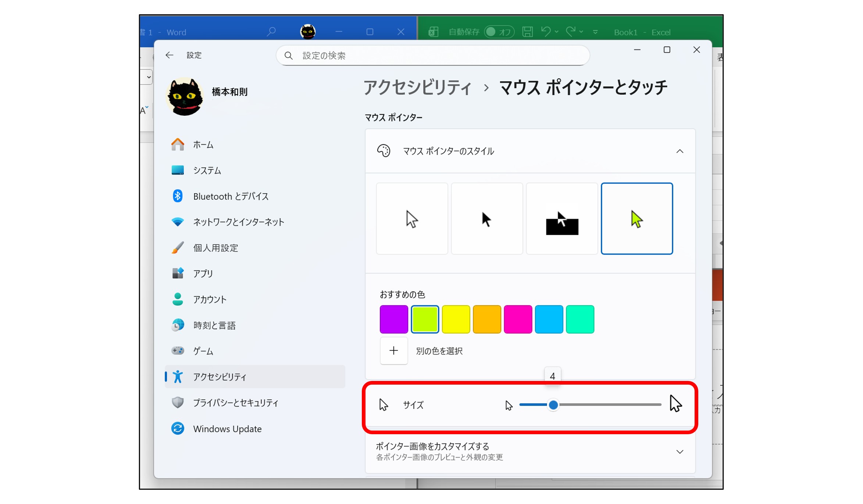Viewport: 863px width, 504px height.
Task: Click the back arrow in Settings
Action: coord(169,55)
